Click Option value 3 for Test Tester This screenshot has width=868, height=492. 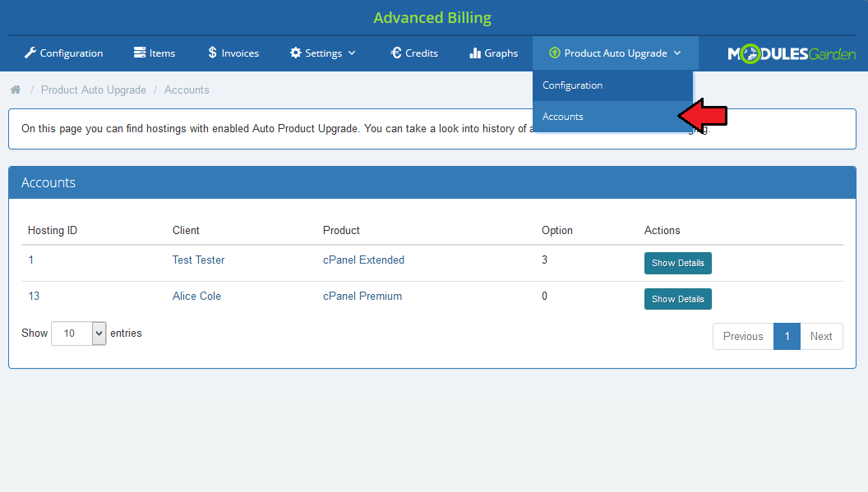pos(544,260)
